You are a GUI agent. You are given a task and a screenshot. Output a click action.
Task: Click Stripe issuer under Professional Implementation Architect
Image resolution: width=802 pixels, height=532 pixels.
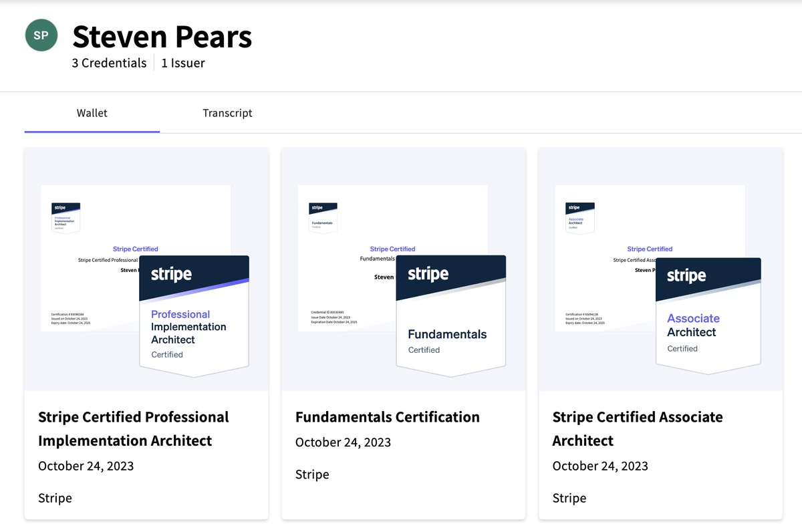click(55, 498)
